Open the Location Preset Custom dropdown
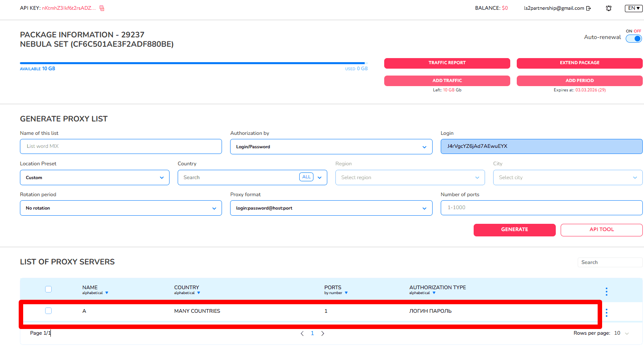This screenshot has height=355, width=644. click(x=95, y=177)
